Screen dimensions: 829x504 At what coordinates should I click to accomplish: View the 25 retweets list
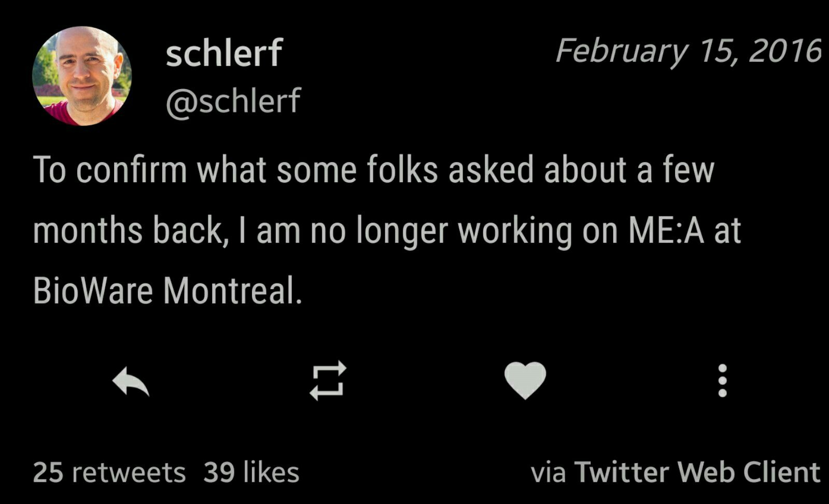click(109, 472)
